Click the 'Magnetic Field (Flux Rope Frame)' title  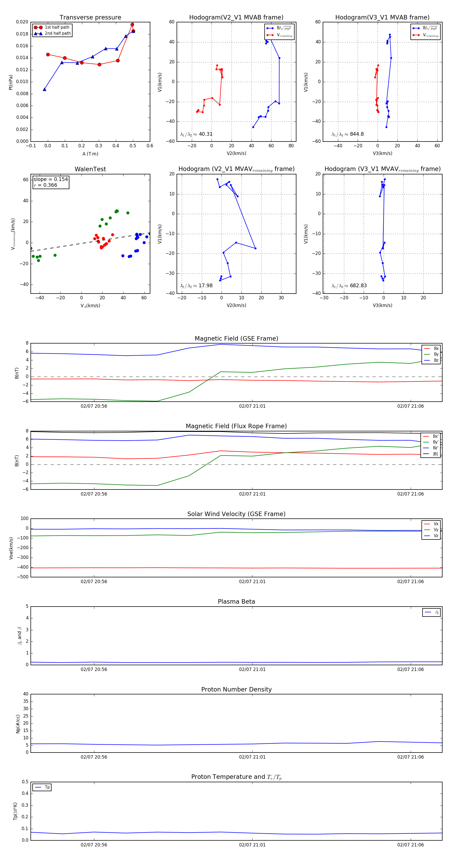pos(236,426)
